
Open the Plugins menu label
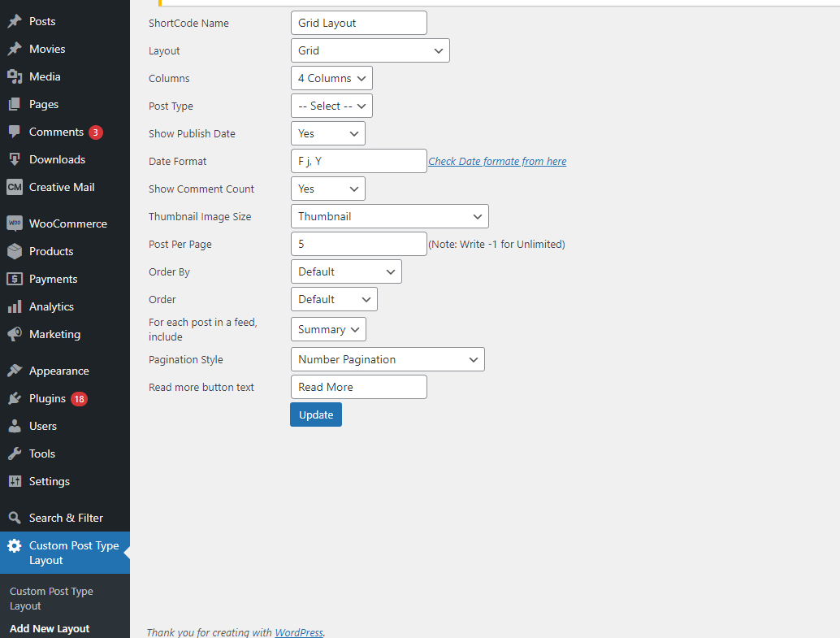(x=47, y=398)
